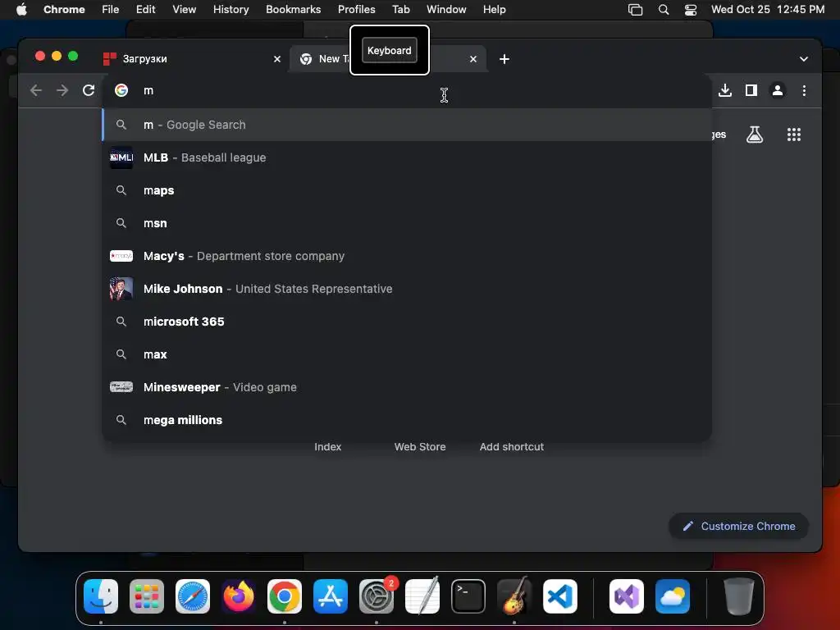Viewport: 840px width, 630px height.
Task: Choose the msn search suggestion
Action: point(407,223)
